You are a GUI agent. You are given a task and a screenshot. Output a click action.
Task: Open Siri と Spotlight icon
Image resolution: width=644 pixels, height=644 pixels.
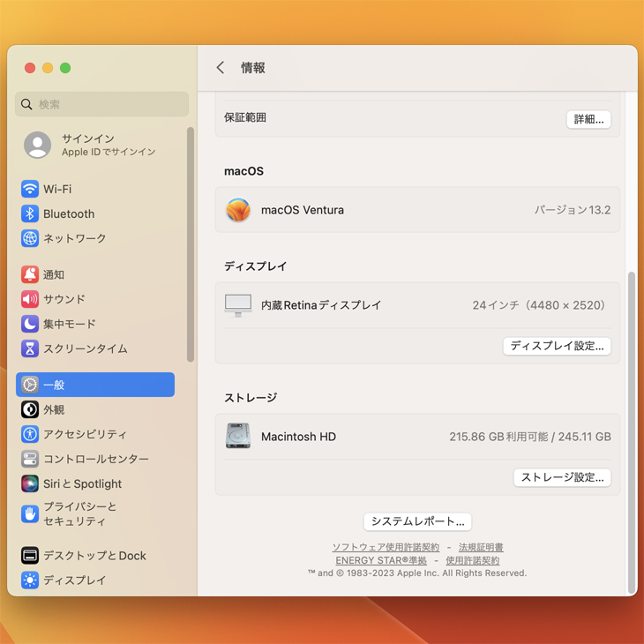pos(30,483)
